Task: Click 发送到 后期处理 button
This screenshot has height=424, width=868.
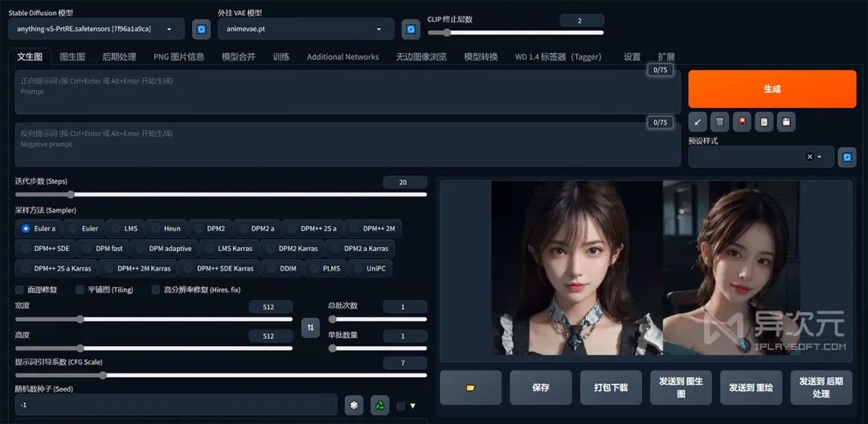Action: 821,388
